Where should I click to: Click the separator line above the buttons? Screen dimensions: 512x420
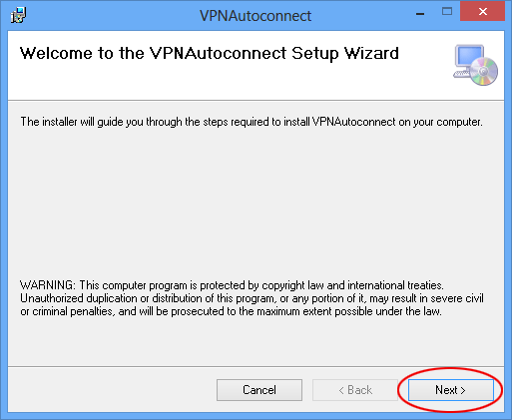pyautogui.click(x=256, y=367)
